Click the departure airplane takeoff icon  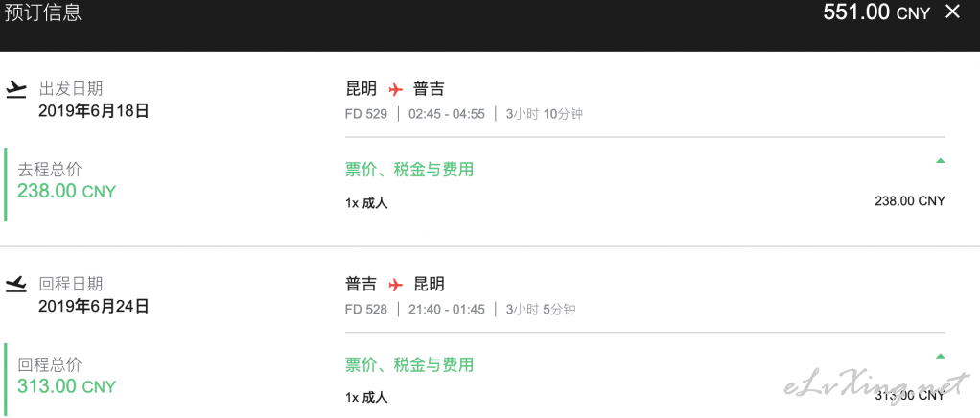click(15, 90)
